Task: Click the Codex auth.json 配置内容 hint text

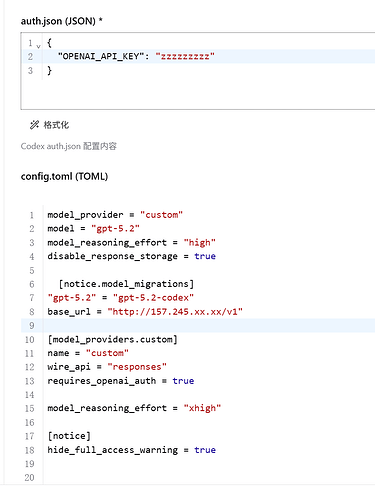Action: coord(69,146)
